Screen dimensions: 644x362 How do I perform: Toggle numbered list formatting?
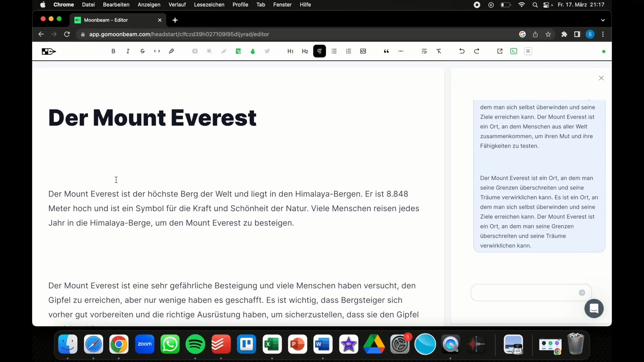[348, 51]
